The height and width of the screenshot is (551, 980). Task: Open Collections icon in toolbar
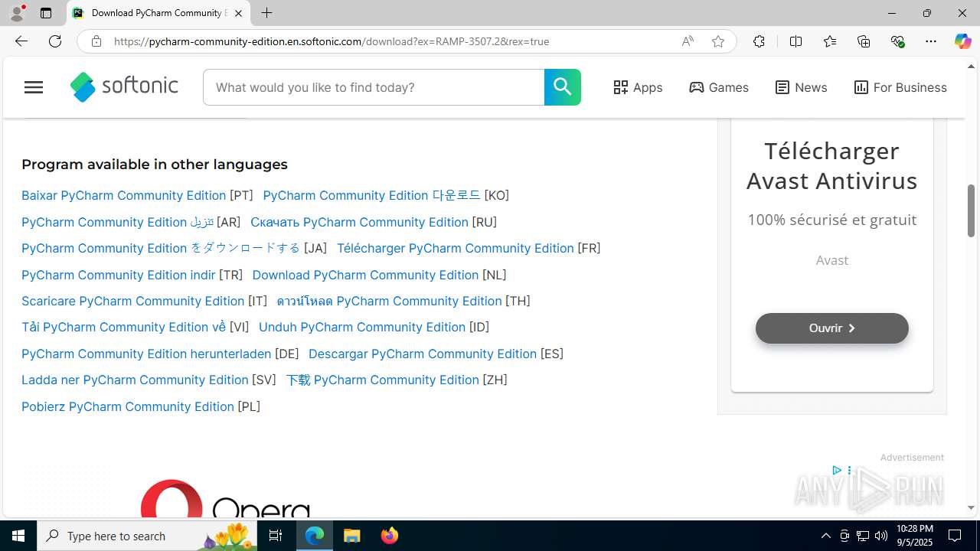(x=864, y=41)
